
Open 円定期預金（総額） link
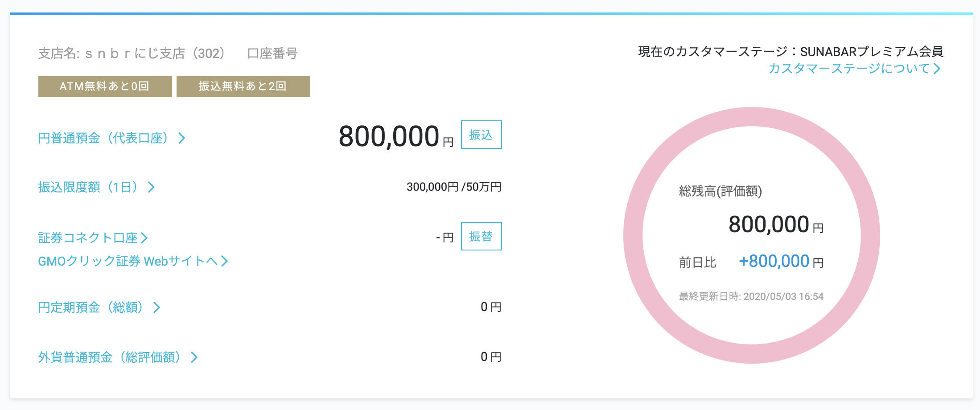91,307
